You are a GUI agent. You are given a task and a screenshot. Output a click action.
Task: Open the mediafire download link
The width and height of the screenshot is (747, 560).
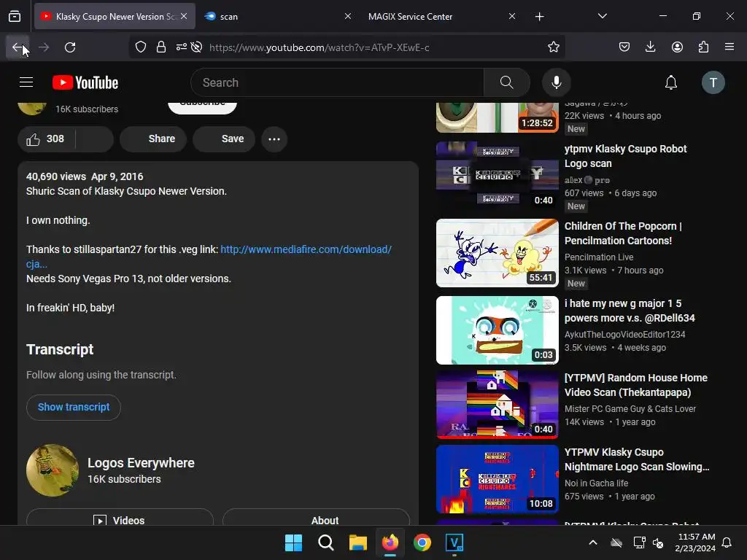click(306, 249)
